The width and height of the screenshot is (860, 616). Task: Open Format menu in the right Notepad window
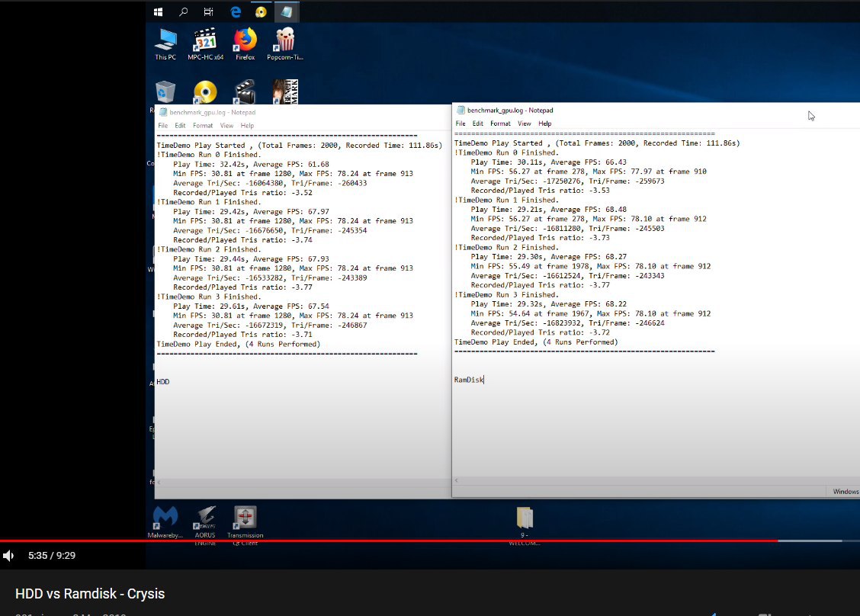[x=500, y=124]
